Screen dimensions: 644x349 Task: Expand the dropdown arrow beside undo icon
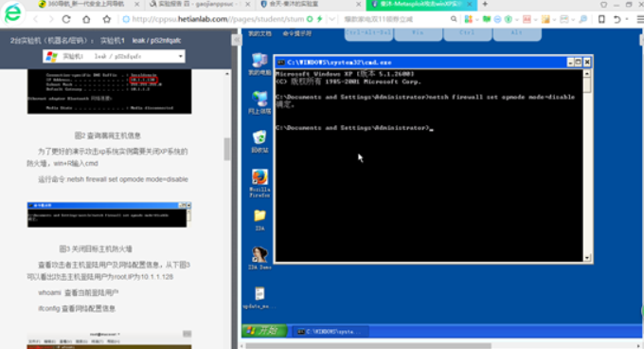(627, 19)
